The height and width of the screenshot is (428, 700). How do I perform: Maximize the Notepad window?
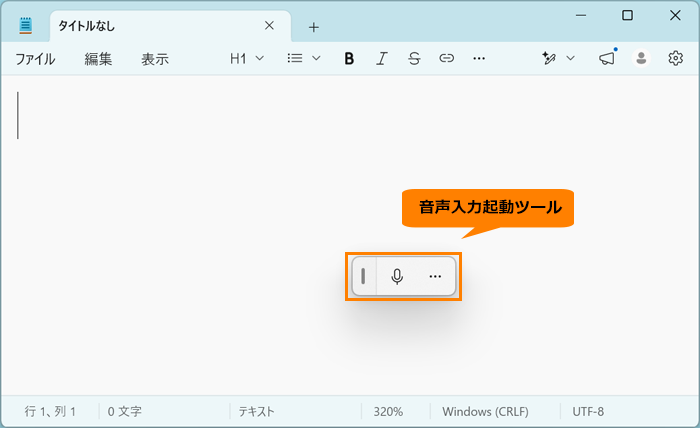627,16
